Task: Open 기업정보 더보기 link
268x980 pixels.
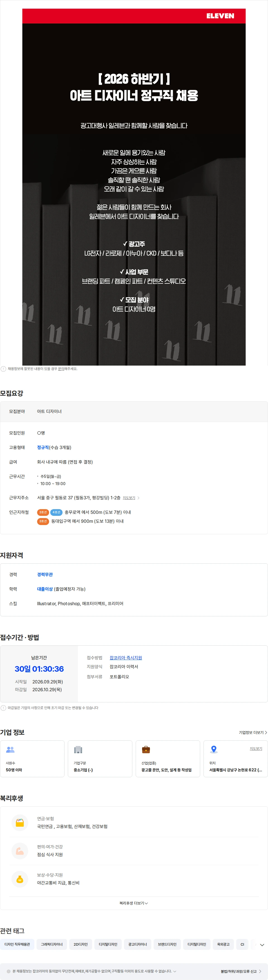Action: 253,732
